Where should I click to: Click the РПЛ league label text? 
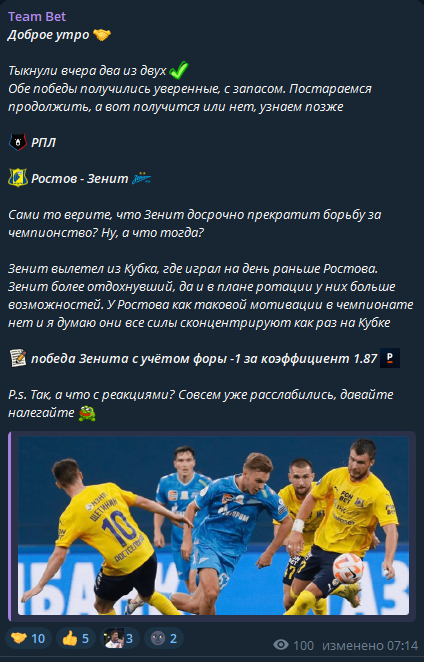tap(43, 143)
